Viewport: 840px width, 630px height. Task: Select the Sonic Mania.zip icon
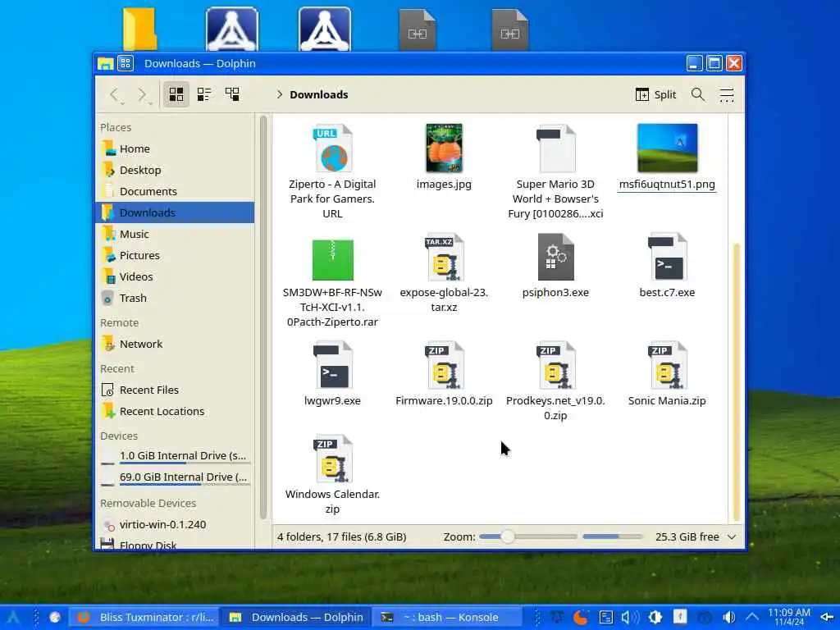point(667,365)
